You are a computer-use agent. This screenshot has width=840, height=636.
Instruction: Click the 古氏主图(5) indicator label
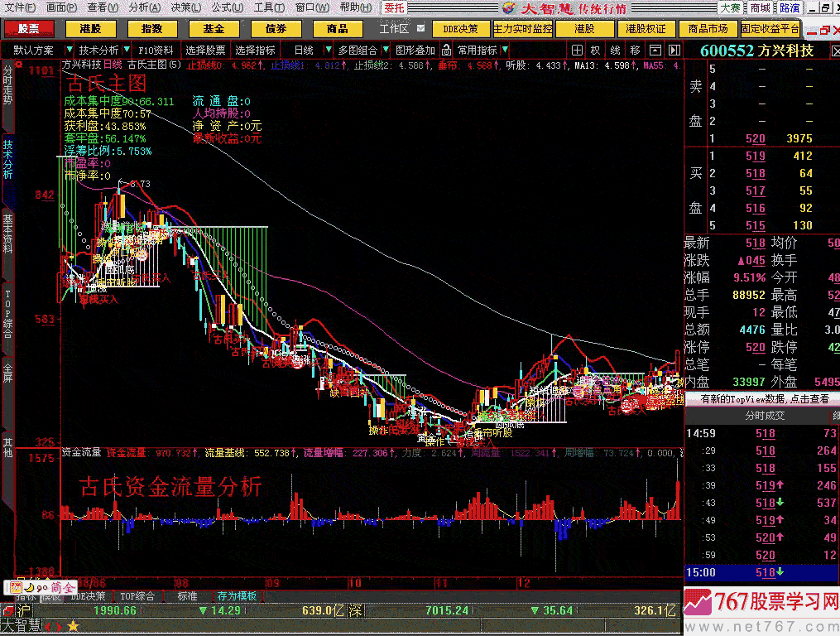154,65
